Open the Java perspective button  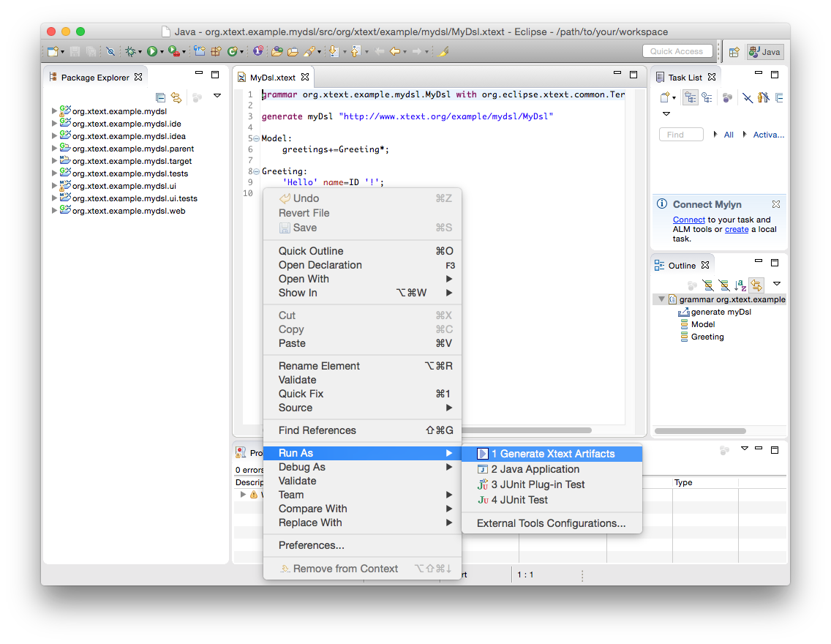[764, 52]
